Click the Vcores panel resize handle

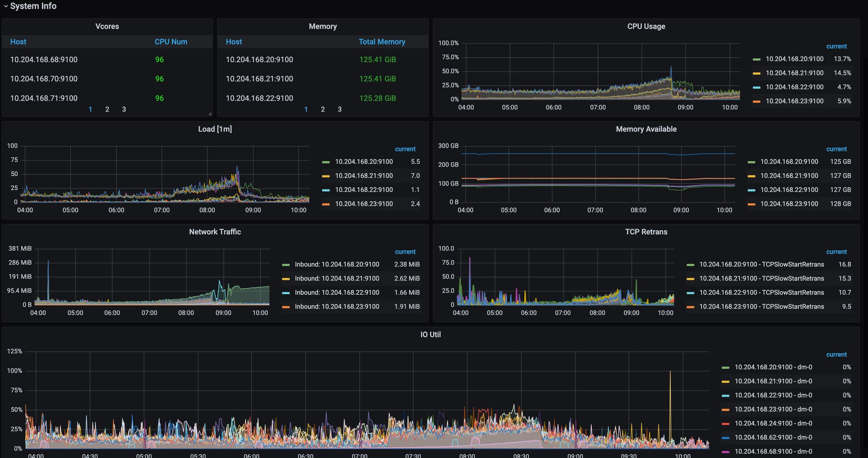pos(210,114)
